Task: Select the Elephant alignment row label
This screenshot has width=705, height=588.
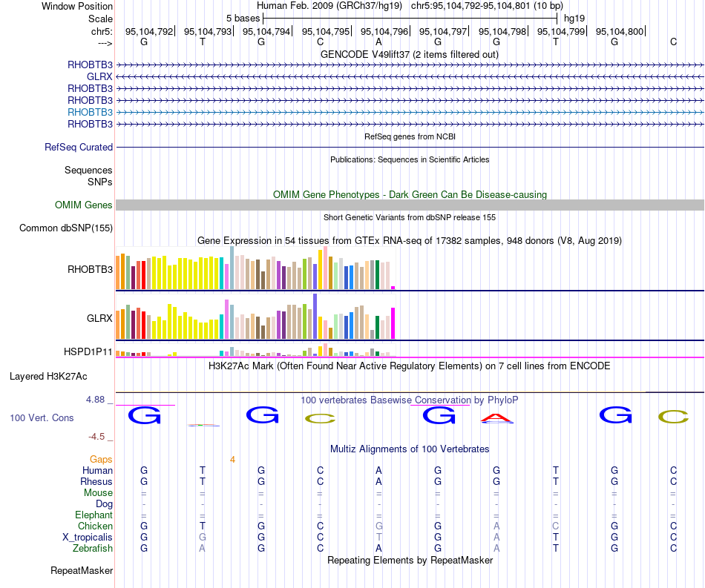Action: 94,515
